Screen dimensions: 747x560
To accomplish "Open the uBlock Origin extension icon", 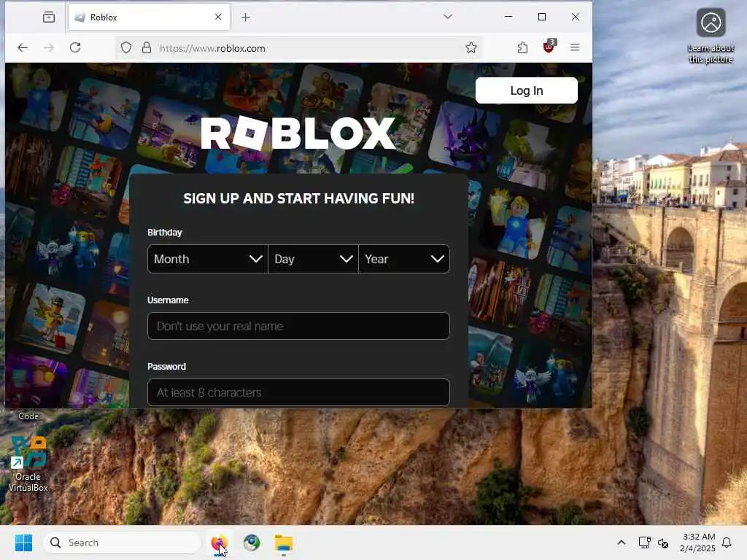I will point(549,47).
